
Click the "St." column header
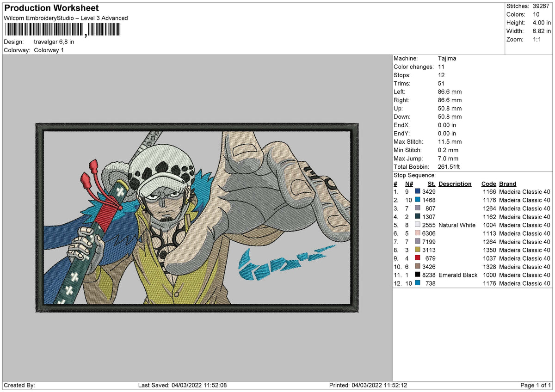432,184
